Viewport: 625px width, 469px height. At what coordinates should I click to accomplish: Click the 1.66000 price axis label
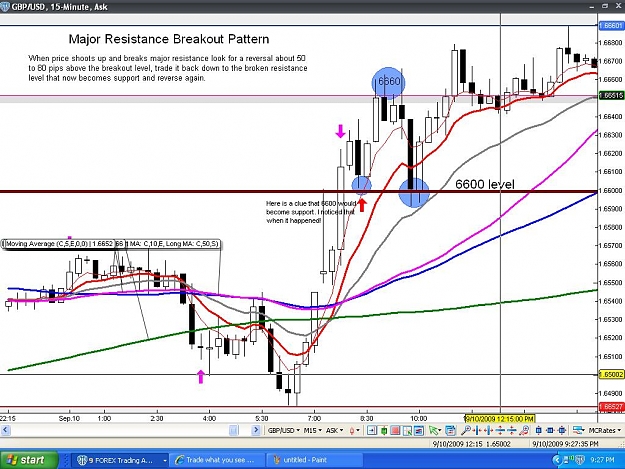pos(611,190)
